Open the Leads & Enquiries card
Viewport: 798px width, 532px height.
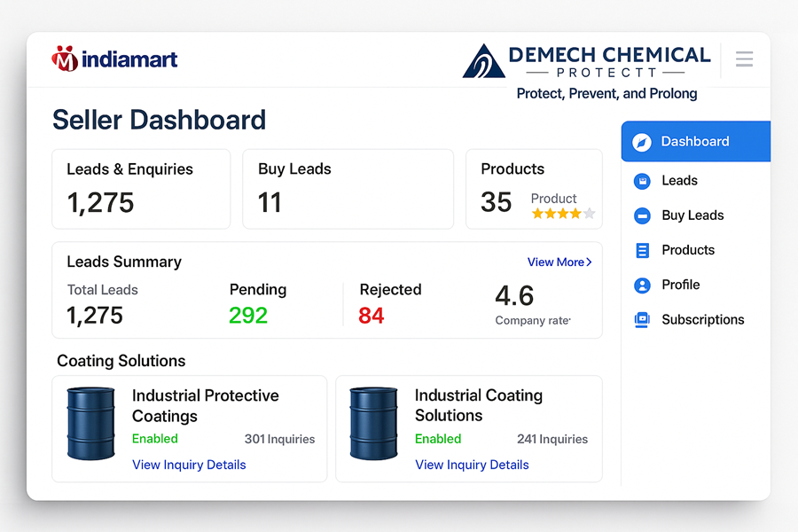(x=141, y=189)
